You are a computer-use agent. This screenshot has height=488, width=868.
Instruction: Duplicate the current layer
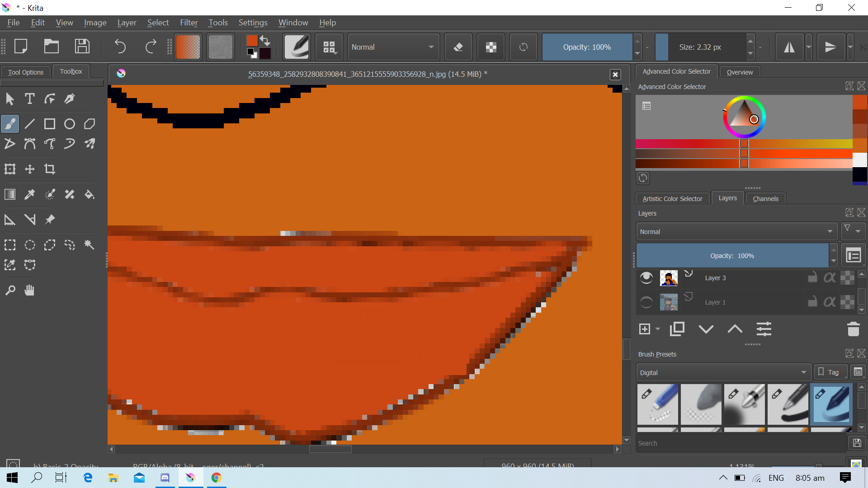677,329
